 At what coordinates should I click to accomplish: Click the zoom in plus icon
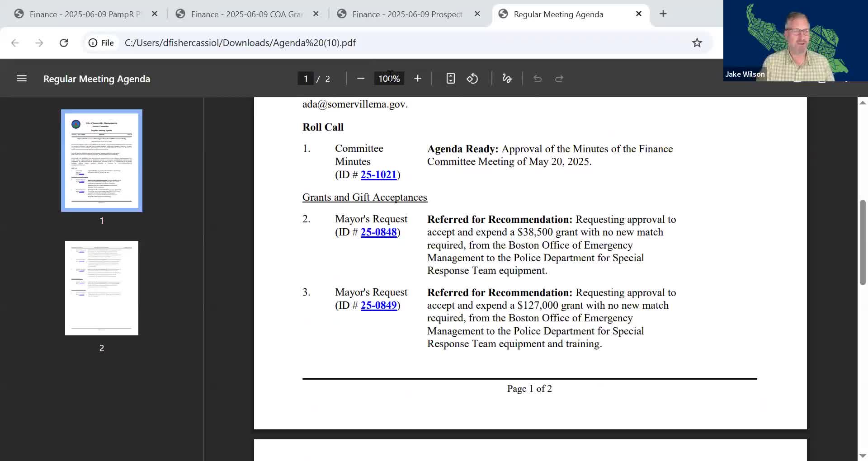pos(417,79)
